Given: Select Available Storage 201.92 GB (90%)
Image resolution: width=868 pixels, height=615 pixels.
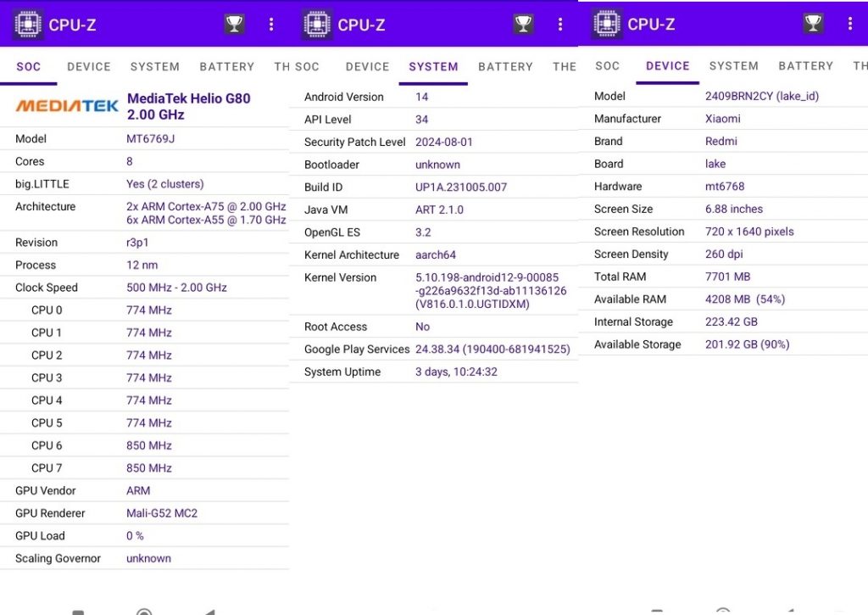Looking at the screenshot, I should (x=747, y=344).
